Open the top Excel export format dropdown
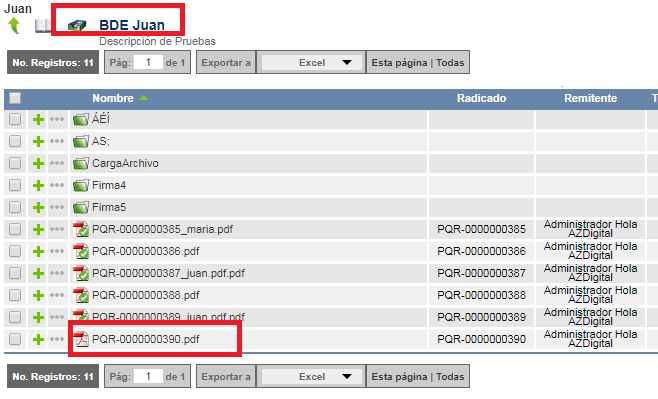 coord(311,63)
